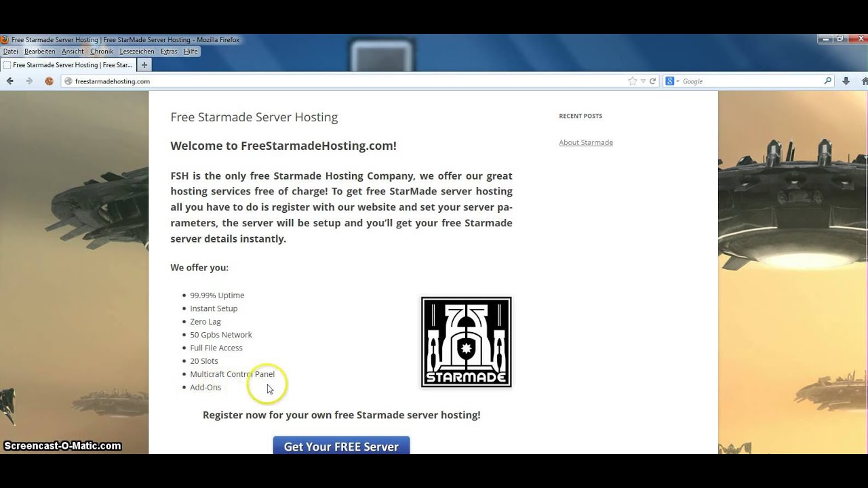Click the Firefox icon in title bar
Screen dimensions: 868x488
click(5, 40)
